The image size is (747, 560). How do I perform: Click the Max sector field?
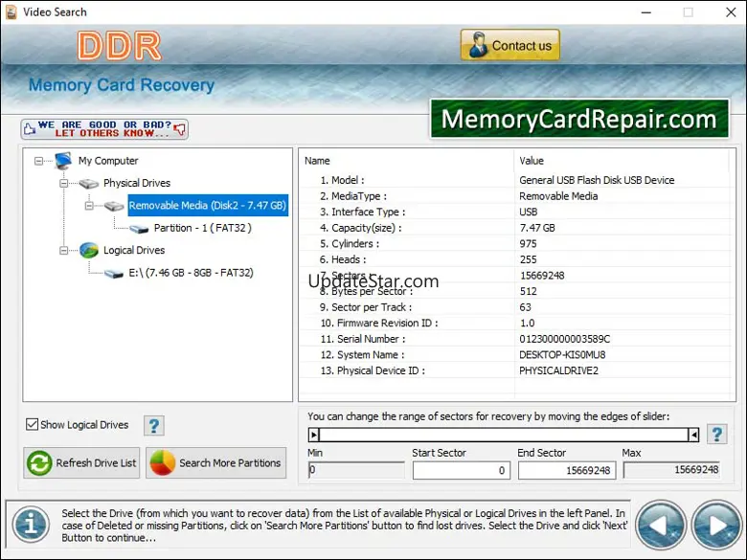coord(671,470)
